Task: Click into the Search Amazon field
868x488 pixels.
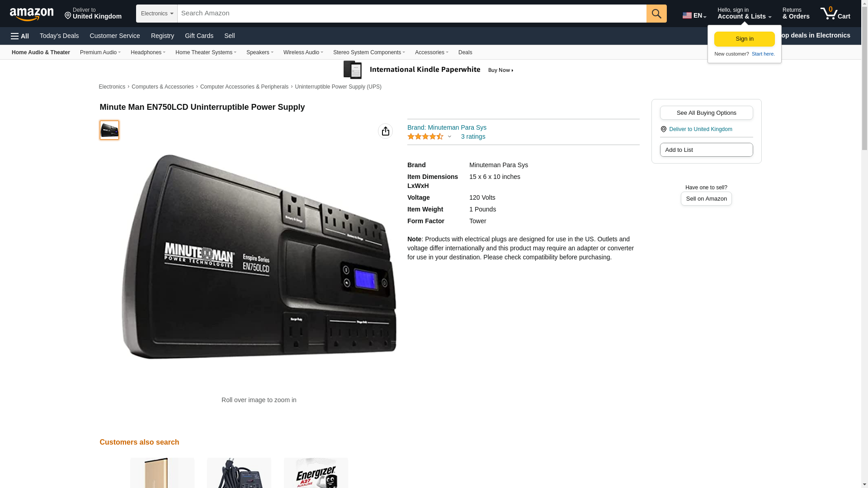Action: pyautogui.click(x=411, y=14)
